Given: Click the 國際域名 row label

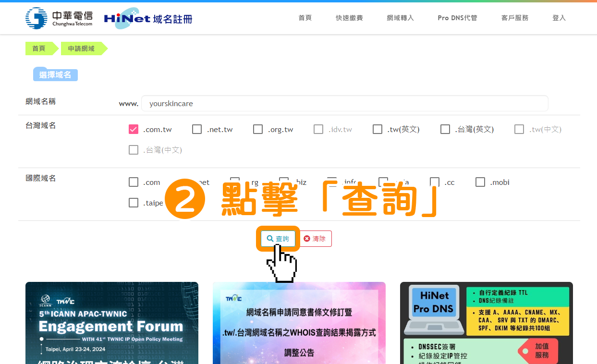Looking at the screenshot, I should (x=41, y=178).
